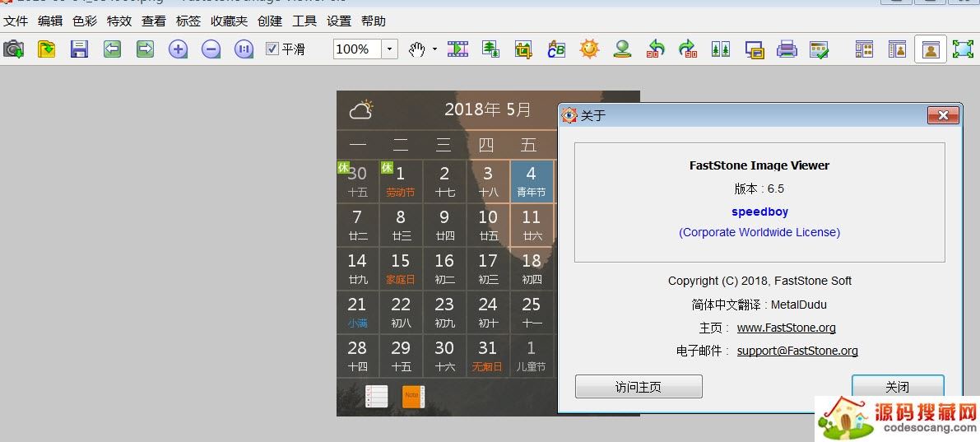Image resolution: width=980 pixels, height=442 pixels.
Task: Switch to full screen view icon
Action: (962, 49)
